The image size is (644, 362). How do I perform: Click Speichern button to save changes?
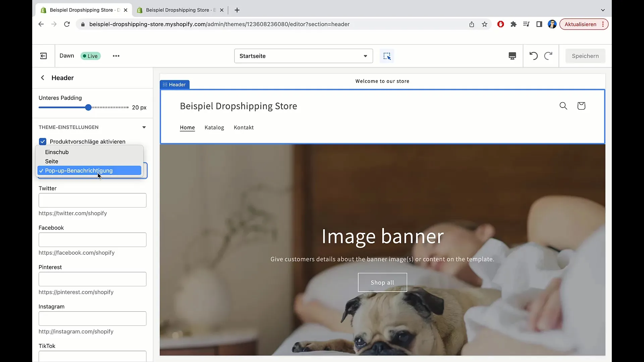click(x=585, y=56)
